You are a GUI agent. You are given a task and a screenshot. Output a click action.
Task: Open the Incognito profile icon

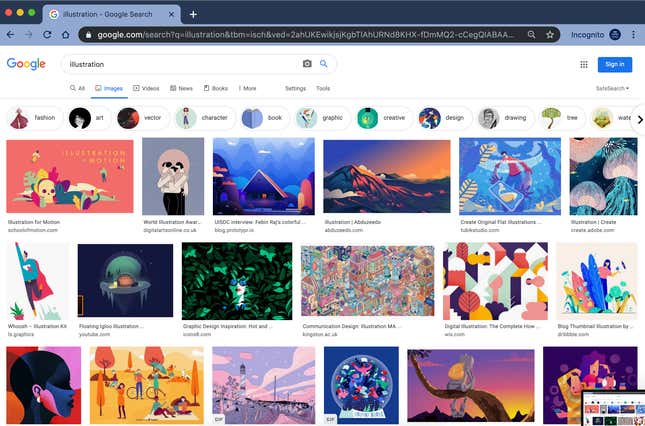(615, 35)
